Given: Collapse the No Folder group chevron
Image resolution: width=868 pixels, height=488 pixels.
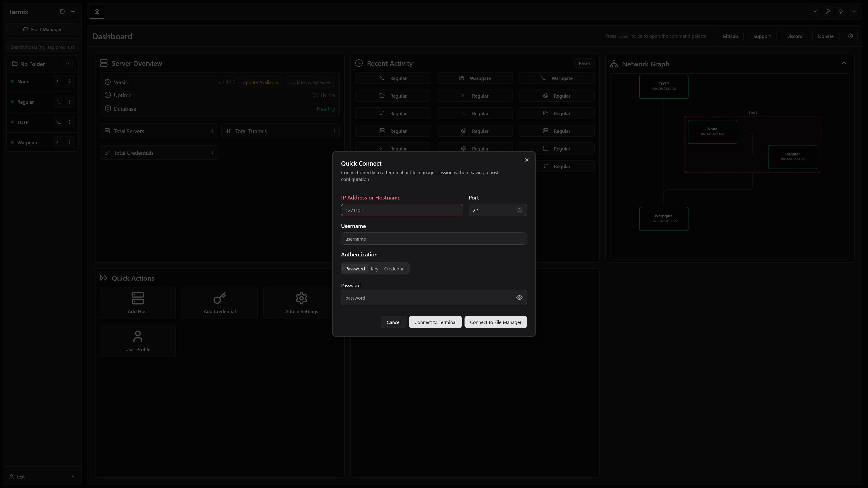Looking at the screenshot, I should (x=68, y=64).
